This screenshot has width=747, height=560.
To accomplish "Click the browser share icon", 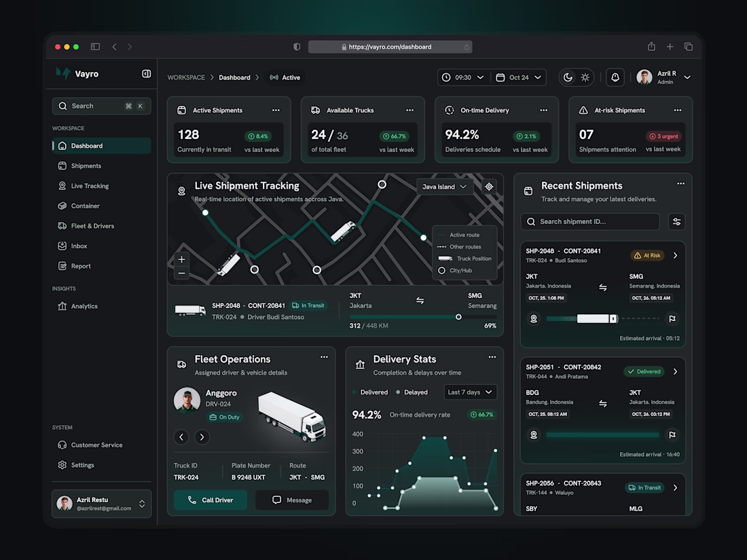I will (x=651, y=47).
